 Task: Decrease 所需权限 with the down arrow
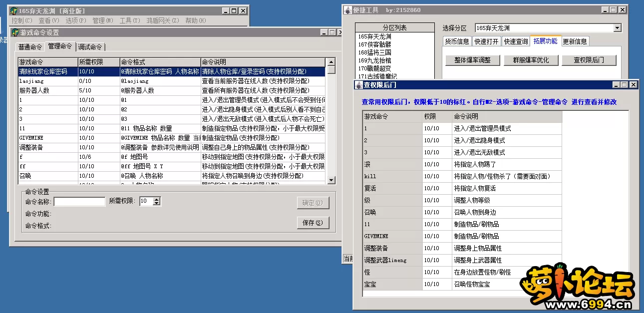point(157,203)
